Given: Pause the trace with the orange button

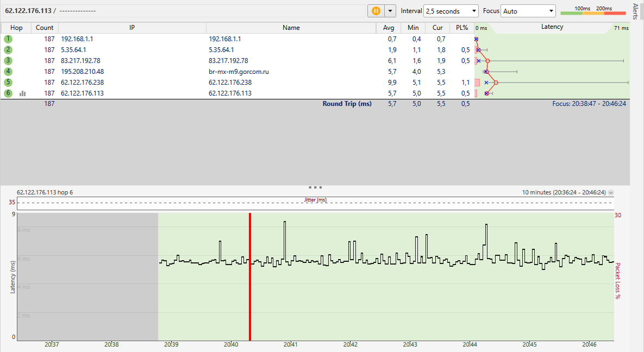Looking at the screenshot, I should [x=376, y=11].
